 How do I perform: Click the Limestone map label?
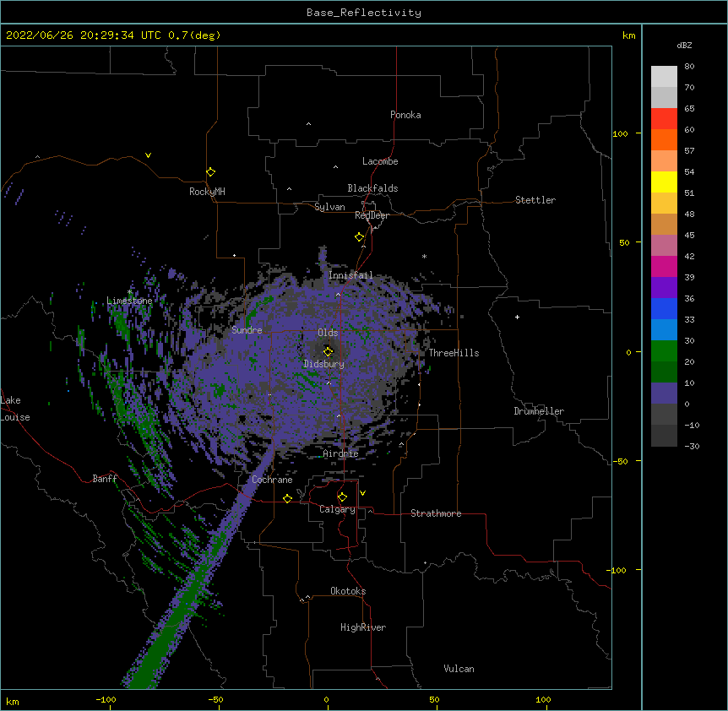pyautogui.click(x=129, y=301)
